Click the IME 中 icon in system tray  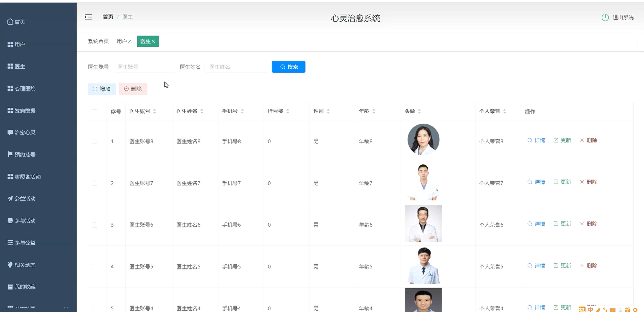(591, 309)
